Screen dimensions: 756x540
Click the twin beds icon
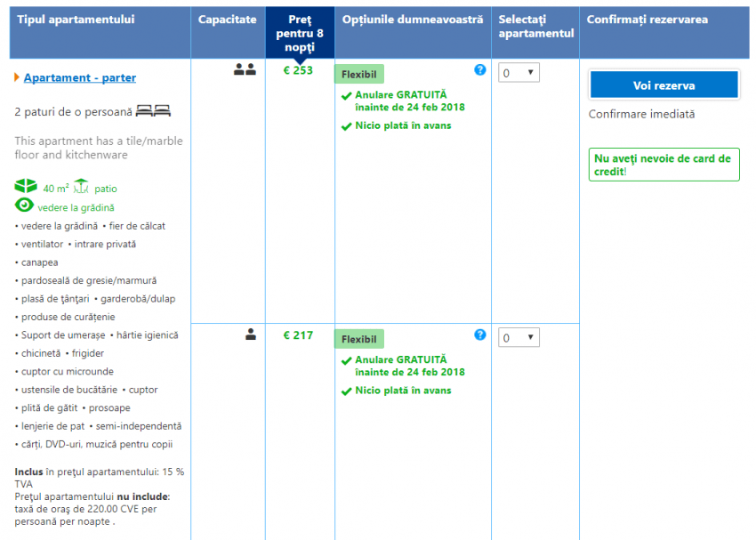point(153,111)
